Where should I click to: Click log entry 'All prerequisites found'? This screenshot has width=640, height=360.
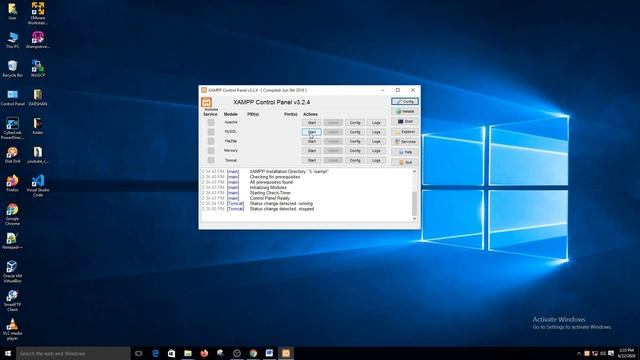point(271,182)
